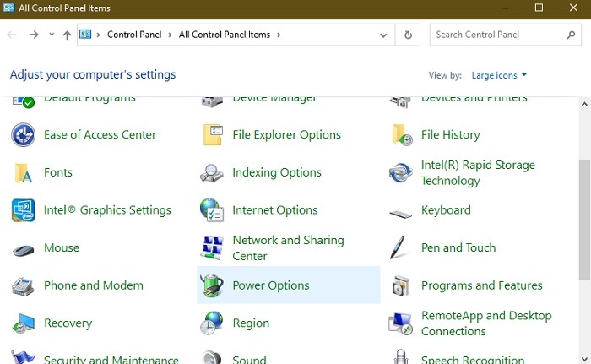Screen dimensions: 591x364
Task: Open Pen and Touch link
Action: click(458, 247)
